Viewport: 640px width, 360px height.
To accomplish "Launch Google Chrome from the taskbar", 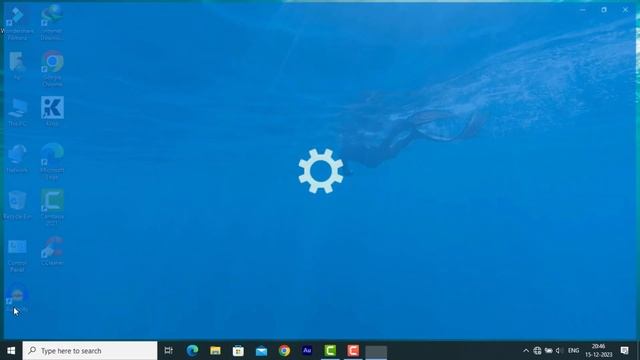I will click(284, 351).
